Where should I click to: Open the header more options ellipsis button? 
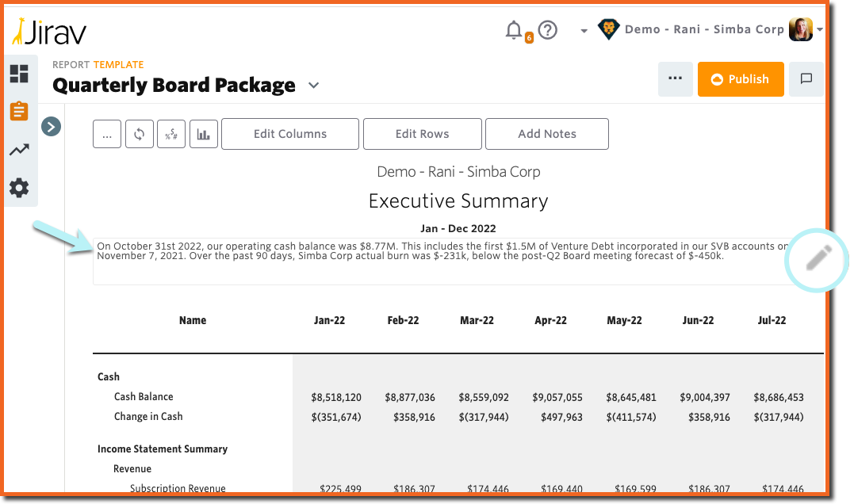point(676,79)
